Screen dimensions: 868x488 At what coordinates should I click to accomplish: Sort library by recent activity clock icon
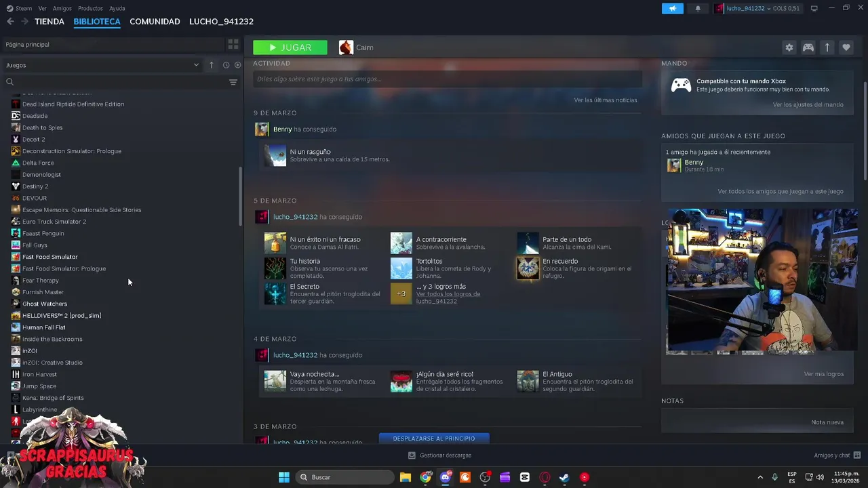tap(226, 65)
